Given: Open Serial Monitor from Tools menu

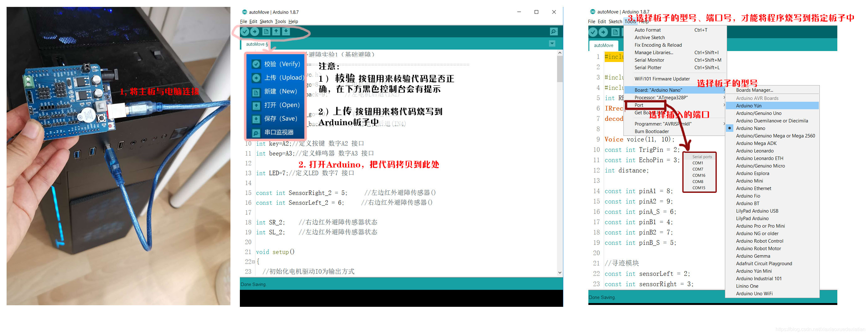Looking at the screenshot, I should [674, 60].
